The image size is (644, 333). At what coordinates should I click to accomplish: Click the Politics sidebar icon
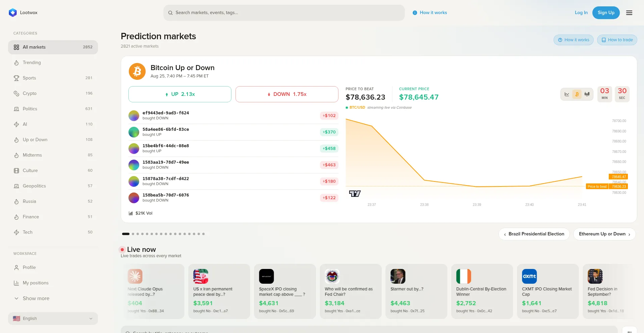(16, 109)
